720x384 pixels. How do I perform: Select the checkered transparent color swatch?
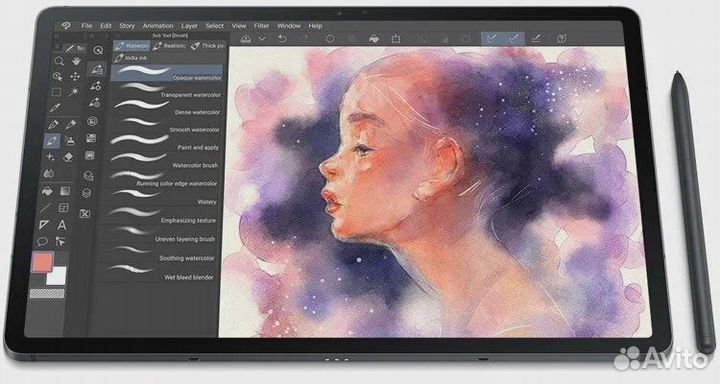tap(47, 294)
